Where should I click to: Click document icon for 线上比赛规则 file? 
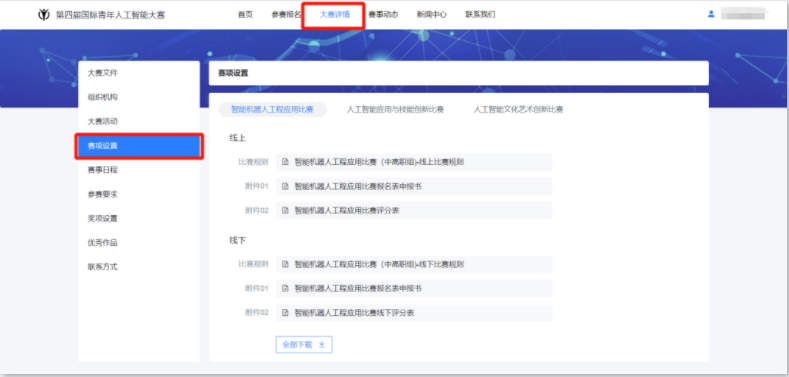click(285, 162)
